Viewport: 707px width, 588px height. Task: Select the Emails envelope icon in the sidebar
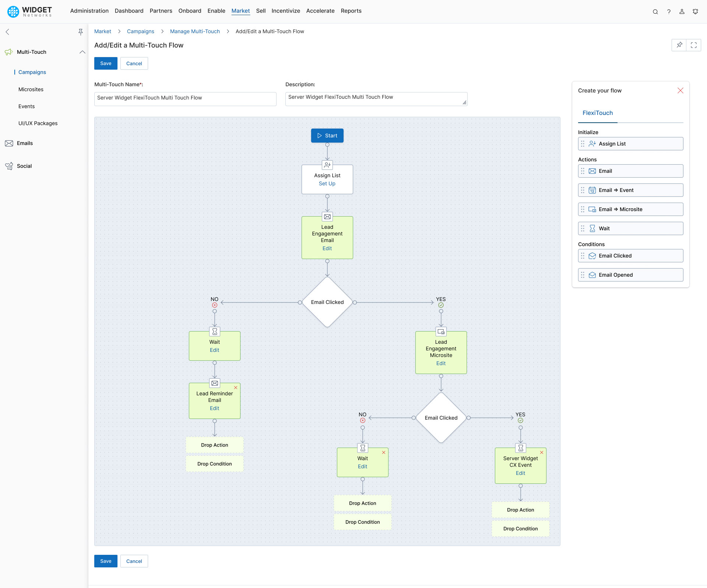coord(9,143)
